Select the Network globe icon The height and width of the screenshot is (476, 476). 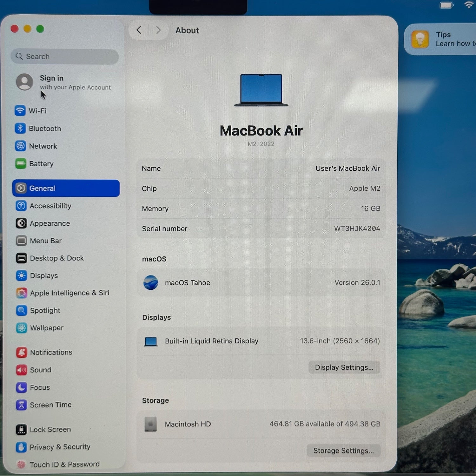point(21,146)
